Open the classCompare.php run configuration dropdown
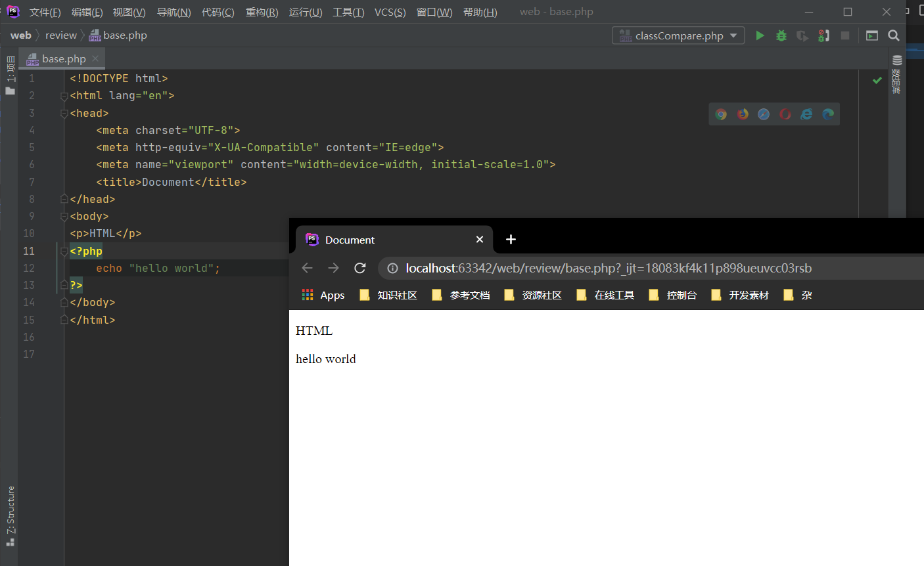 coord(678,35)
